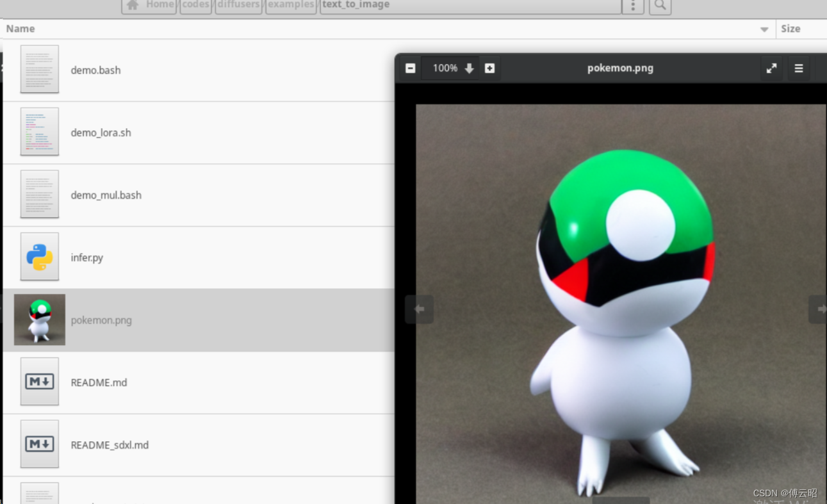The width and height of the screenshot is (827, 504).
Task: Open README.md in the file list
Action: pyautogui.click(x=99, y=382)
